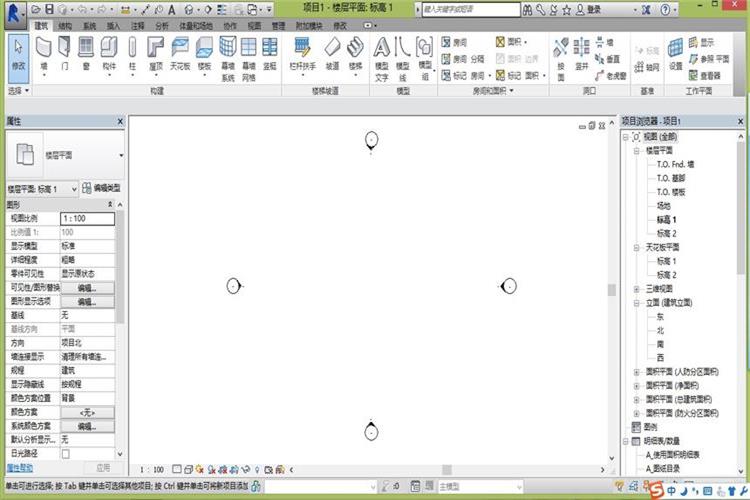Select the 构件 (Component) tool
This screenshot has height=500, width=750.
(109, 55)
